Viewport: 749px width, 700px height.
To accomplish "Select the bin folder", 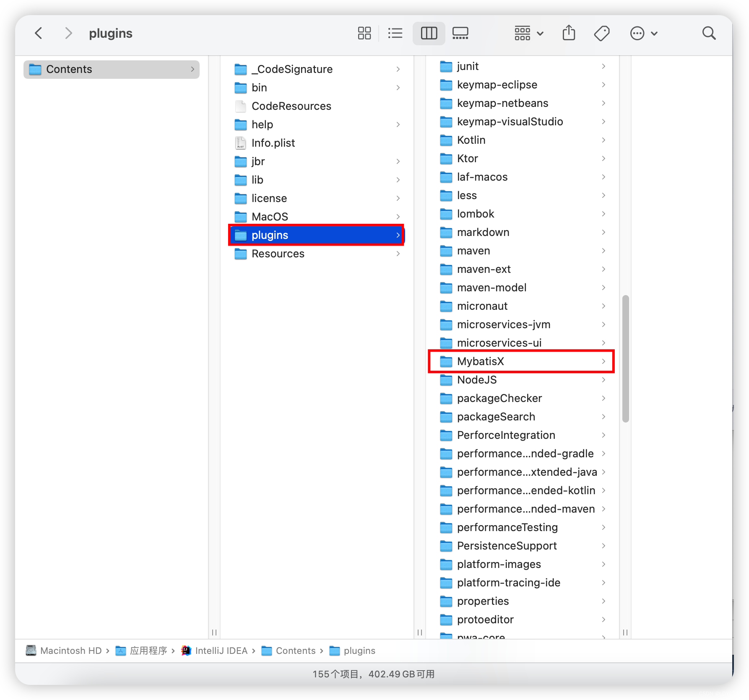I will [317, 88].
